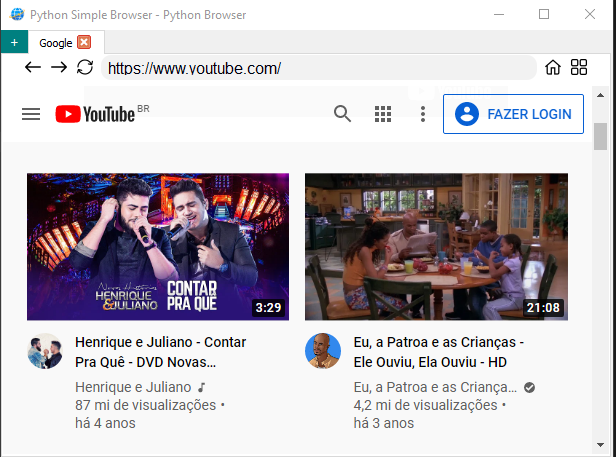Click the 3:29 duration badge
616x457 pixels.
[268, 307]
